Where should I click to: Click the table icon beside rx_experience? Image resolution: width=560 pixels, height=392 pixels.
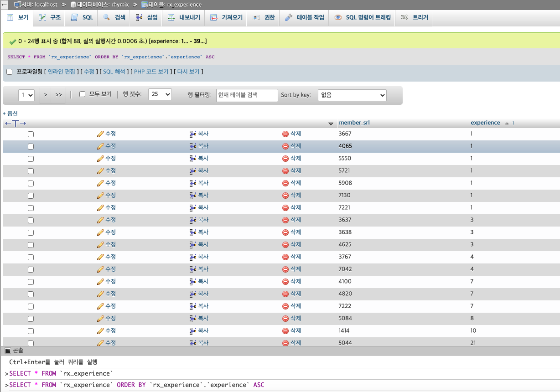[145, 5]
